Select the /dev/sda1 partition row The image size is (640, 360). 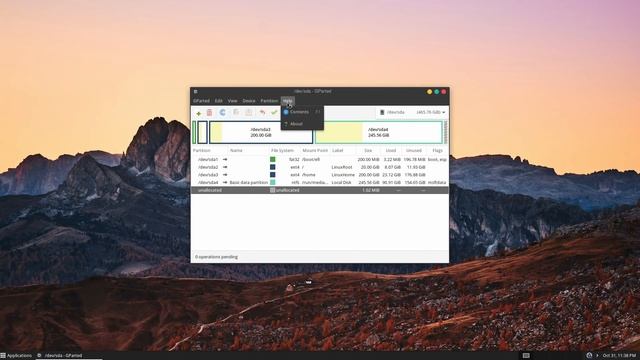point(320,160)
